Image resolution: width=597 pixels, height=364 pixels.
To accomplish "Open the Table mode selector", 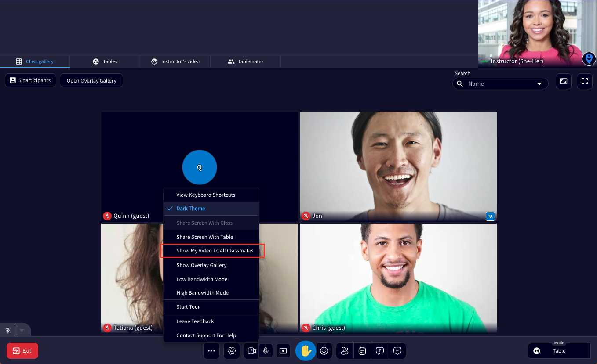I will [x=559, y=350].
